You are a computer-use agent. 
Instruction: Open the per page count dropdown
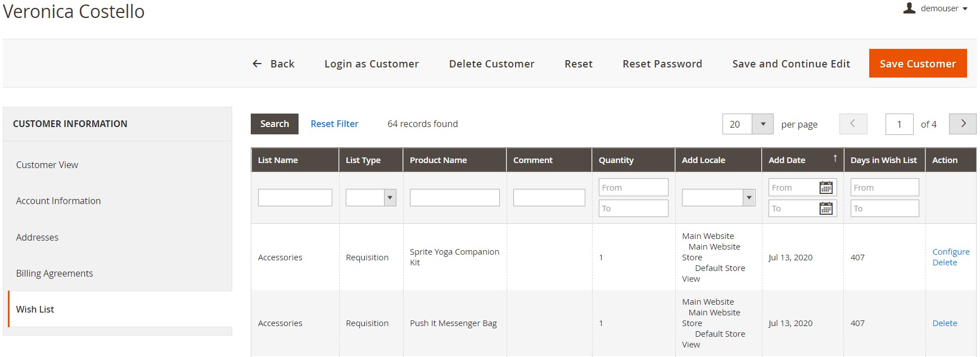(762, 124)
